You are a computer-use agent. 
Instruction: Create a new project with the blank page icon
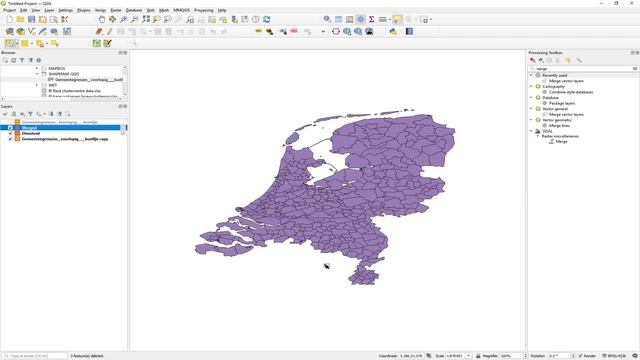click(x=9, y=19)
